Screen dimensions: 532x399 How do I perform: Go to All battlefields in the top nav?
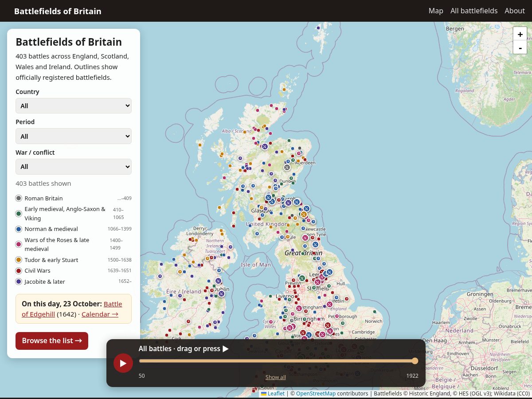point(474,11)
